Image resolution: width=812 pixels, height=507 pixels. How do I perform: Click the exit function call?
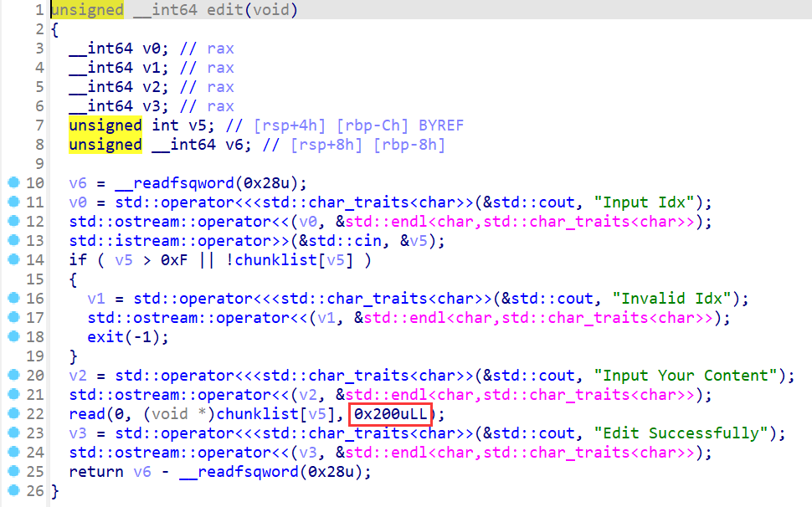[x=105, y=337]
